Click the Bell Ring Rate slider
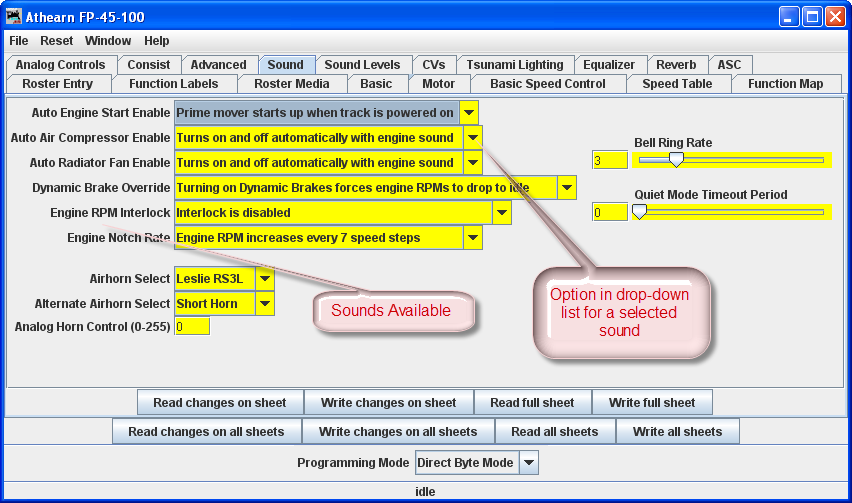The image size is (852, 503). [x=730, y=159]
